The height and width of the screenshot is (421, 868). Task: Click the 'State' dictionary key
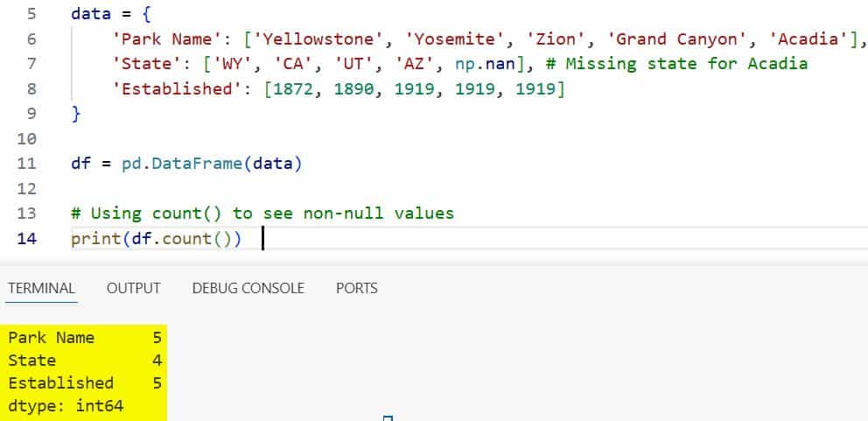[x=147, y=64]
